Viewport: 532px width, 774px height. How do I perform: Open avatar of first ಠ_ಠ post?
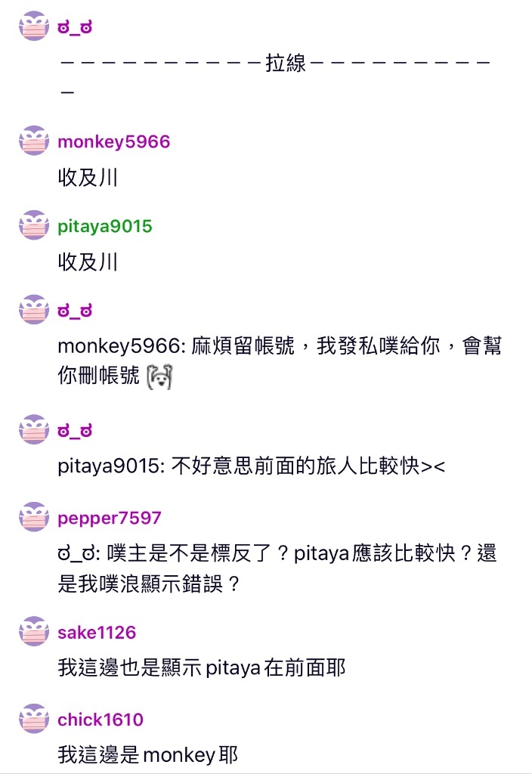tap(34, 26)
